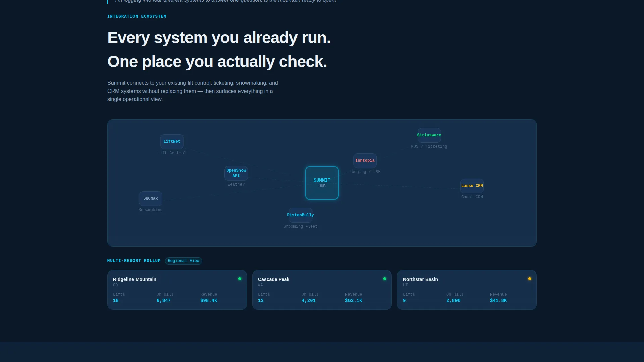Click the Lasso CRM node

(x=472, y=186)
